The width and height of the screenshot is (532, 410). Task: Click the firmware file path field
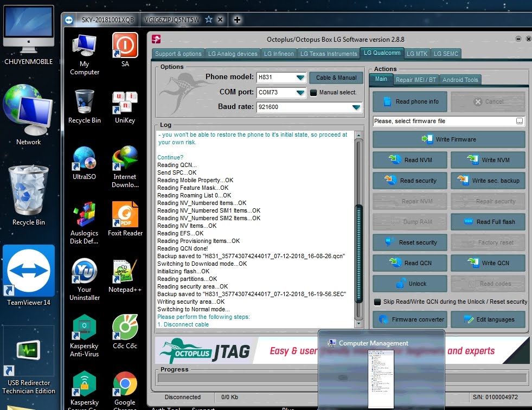tap(444, 121)
